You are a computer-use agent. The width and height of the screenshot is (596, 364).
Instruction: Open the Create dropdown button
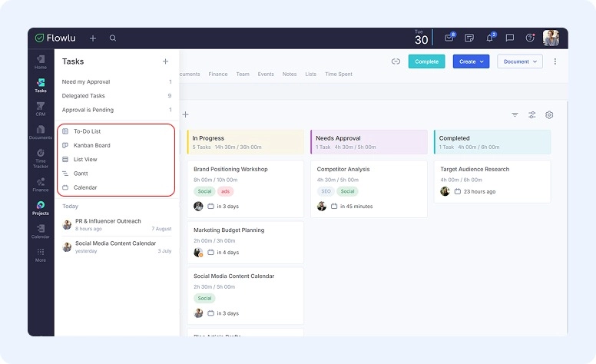(x=471, y=61)
